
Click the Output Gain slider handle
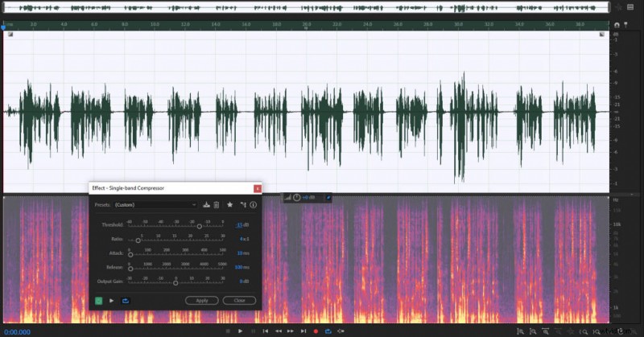click(x=175, y=283)
